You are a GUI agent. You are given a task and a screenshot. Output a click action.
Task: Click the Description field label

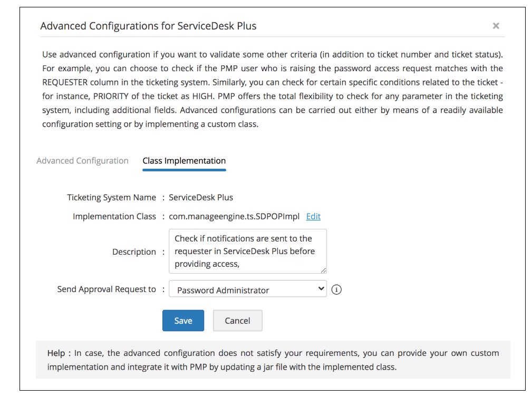click(134, 252)
